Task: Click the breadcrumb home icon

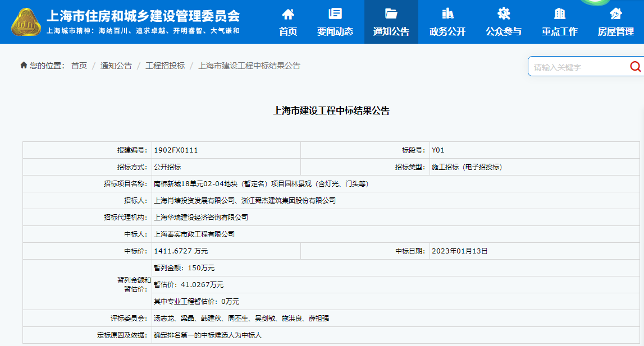Action: pyautogui.click(x=24, y=66)
